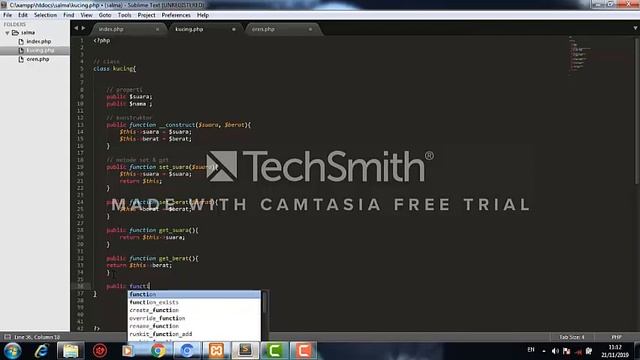Open the red circular app in taskbar
640x360 pixels.
100,351
